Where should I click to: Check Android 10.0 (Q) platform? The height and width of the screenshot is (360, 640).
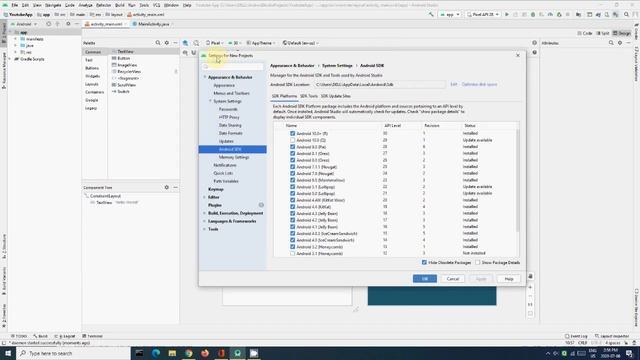pos(292,140)
